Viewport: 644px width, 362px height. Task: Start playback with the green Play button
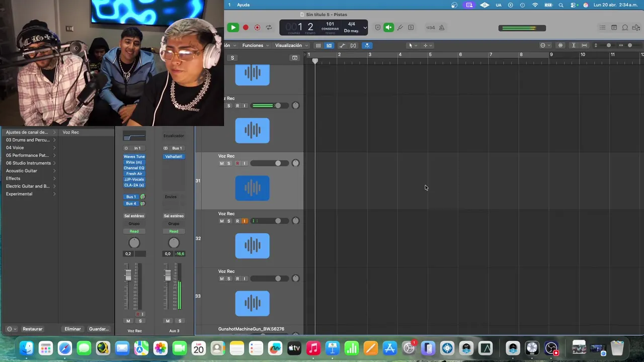[232, 28]
